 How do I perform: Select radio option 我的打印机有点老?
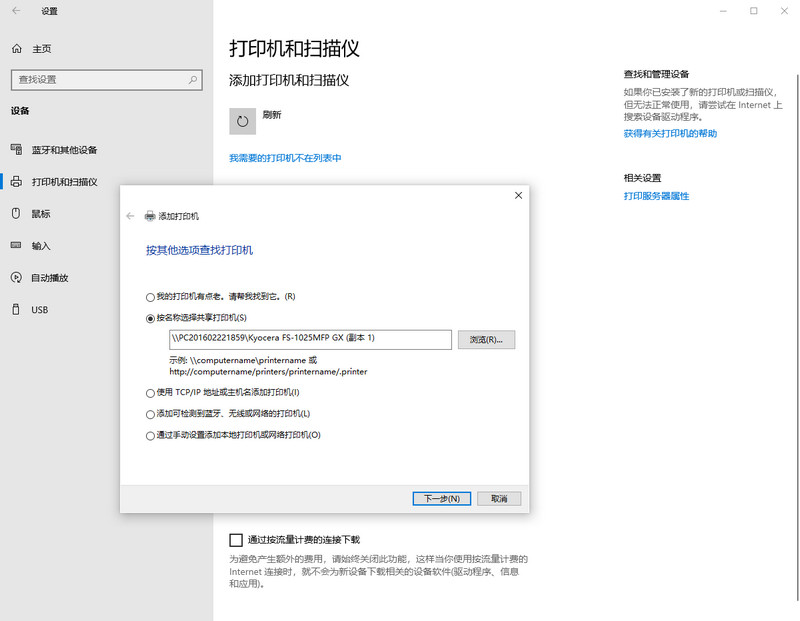click(150, 297)
